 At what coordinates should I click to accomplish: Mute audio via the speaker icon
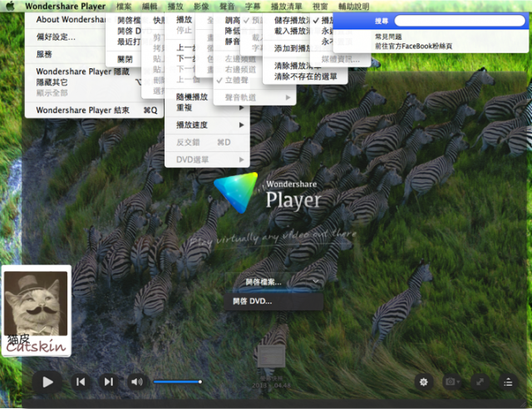click(136, 382)
